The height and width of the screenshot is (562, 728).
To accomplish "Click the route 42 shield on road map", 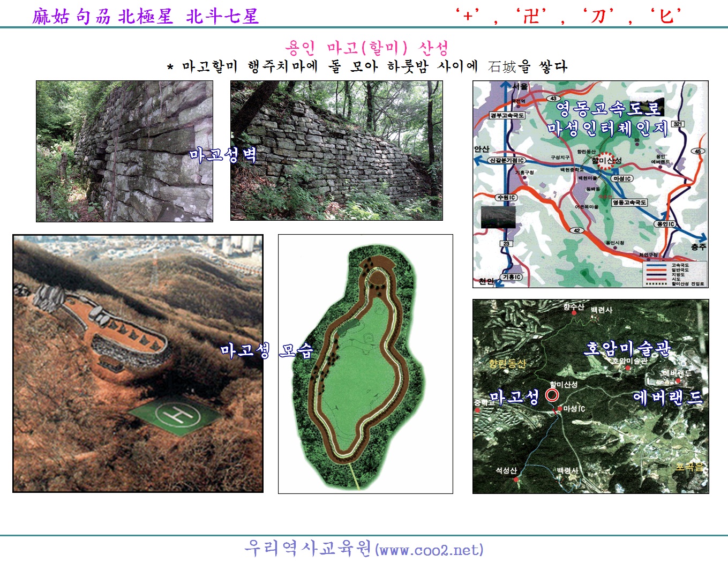I will (576, 230).
